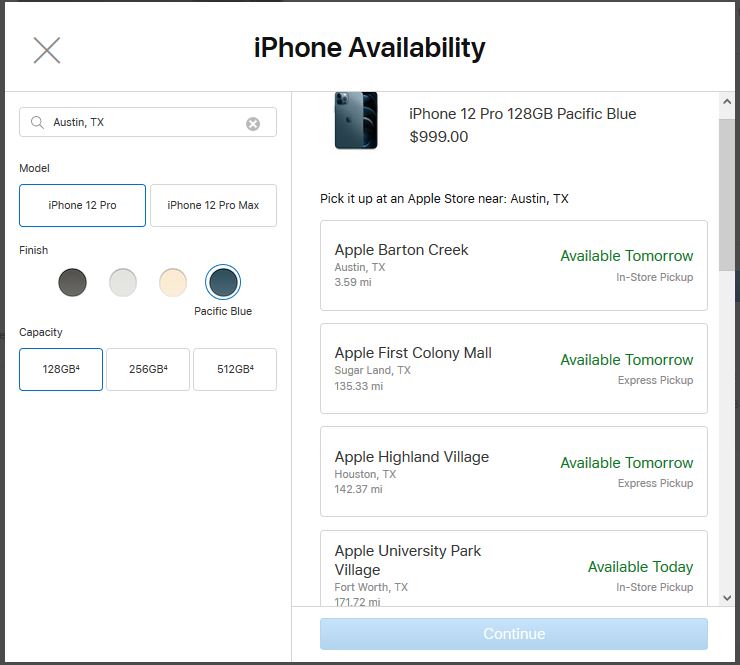The height and width of the screenshot is (665, 740).
Task: Click the search magnifier icon
Action: 37,122
